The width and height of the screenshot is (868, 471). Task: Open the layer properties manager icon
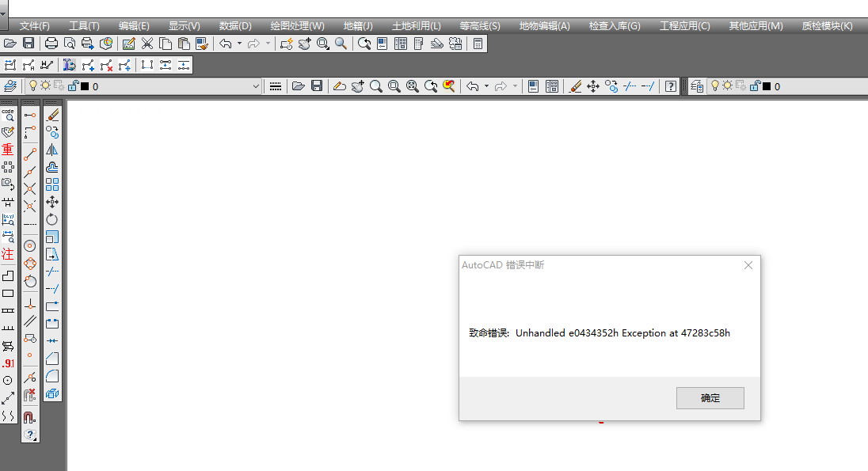10,86
